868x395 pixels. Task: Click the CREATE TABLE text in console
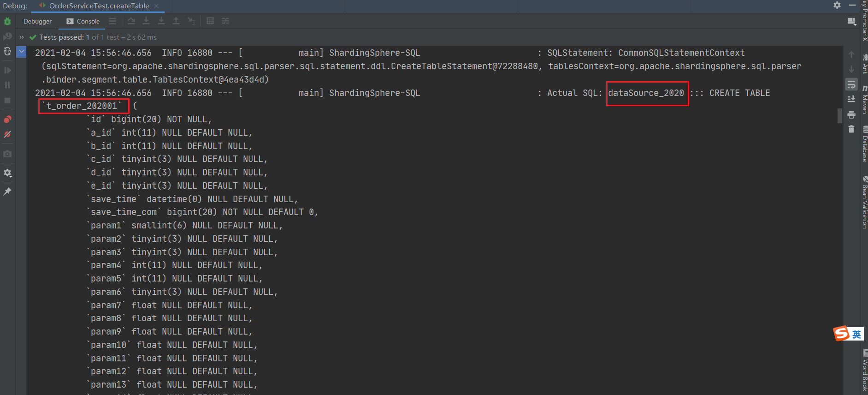point(740,93)
